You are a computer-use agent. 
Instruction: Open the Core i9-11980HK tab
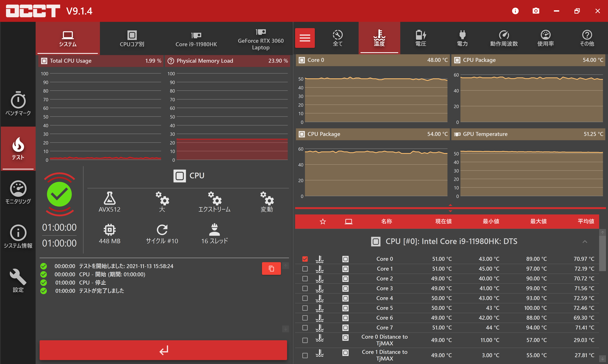pyautogui.click(x=196, y=38)
